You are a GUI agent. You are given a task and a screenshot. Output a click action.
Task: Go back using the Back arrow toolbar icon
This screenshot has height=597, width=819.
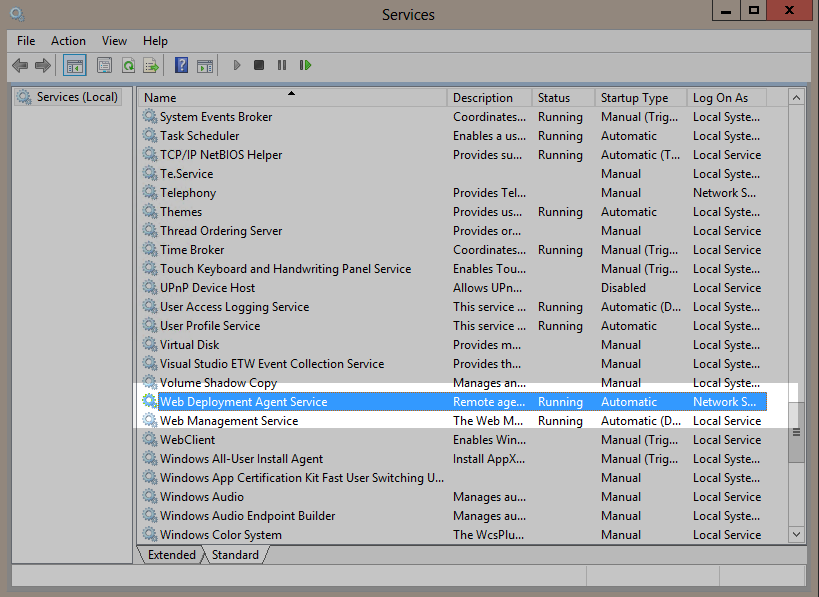(x=20, y=65)
